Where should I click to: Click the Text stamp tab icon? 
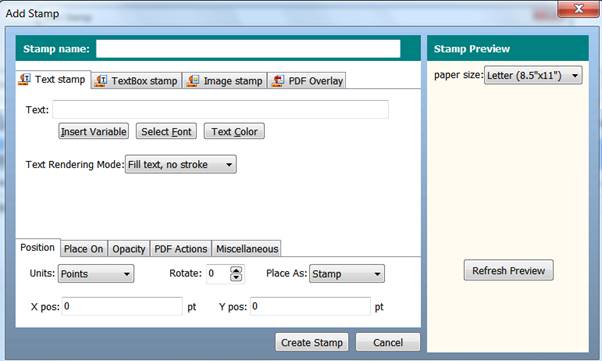pyautogui.click(x=24, y=79)
